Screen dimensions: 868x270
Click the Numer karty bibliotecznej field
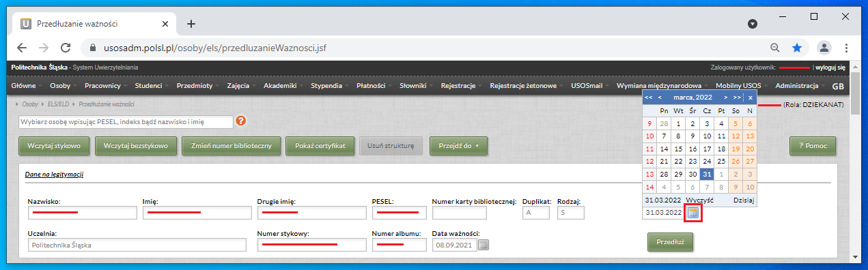click(460, 213)
